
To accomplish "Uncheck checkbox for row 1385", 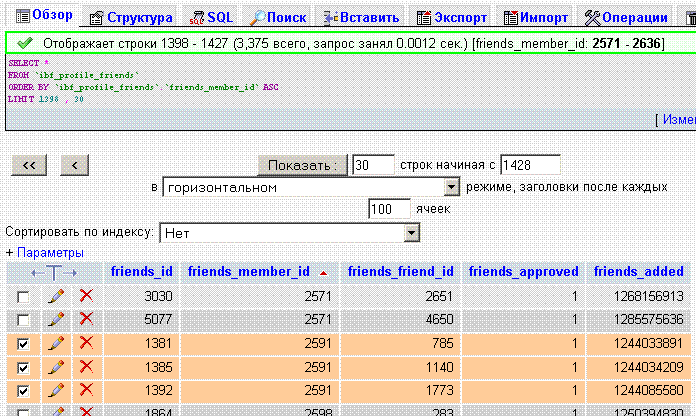I will 23,368.
